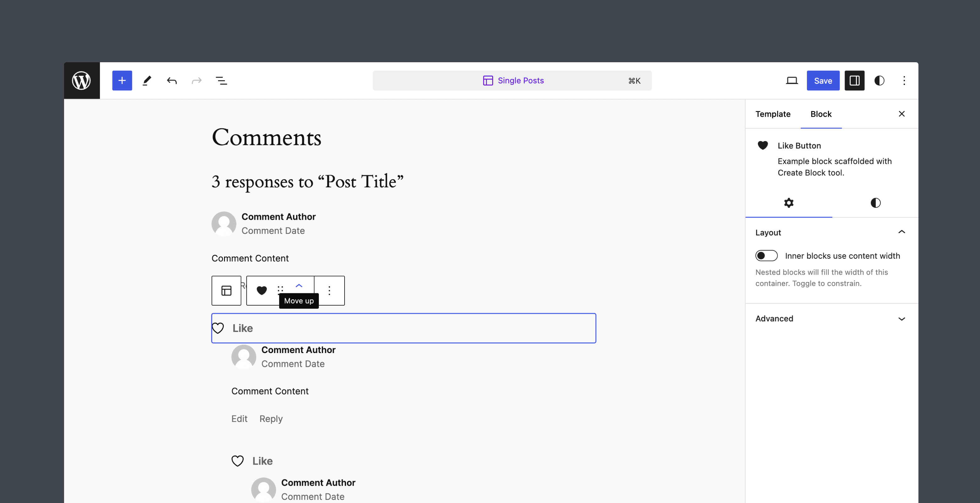
Task: Select the parent template block toolbar icon
Action: (x=226, y=290)
